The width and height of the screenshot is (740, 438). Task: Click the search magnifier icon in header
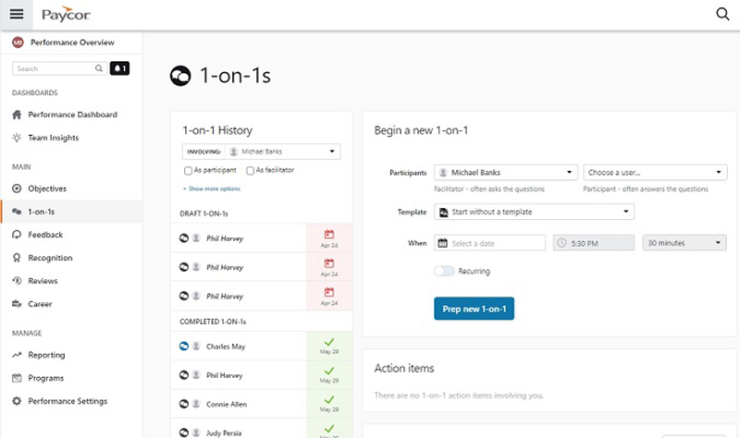pyautogui.click(x=722, y=14)
